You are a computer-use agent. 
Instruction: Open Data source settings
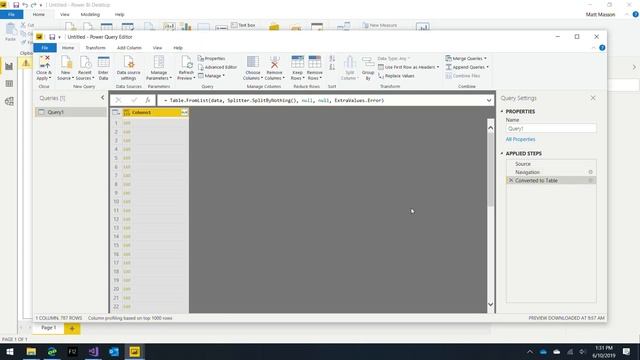click(128, 68)
